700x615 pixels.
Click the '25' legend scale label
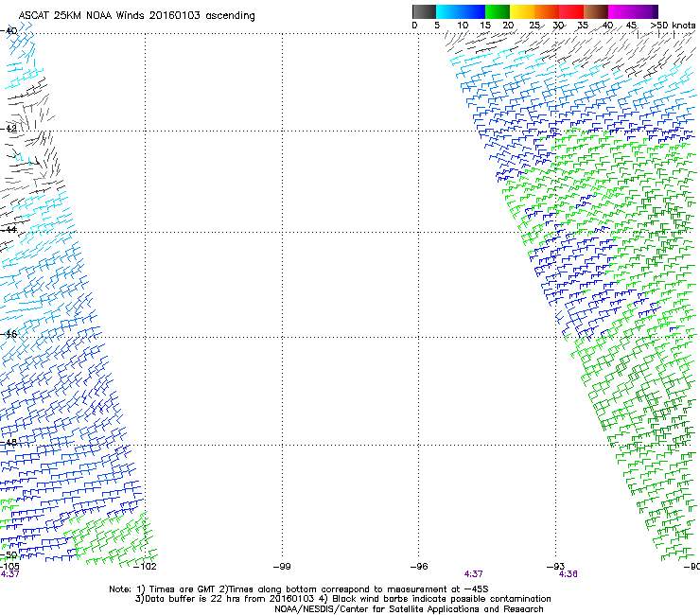pyautogui.click(x=534, y=26)
